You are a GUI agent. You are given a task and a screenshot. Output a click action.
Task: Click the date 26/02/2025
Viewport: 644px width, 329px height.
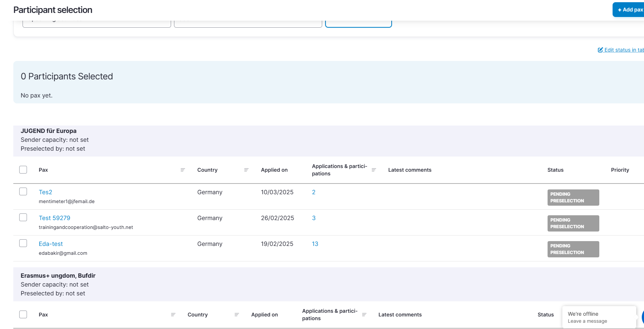click(277, 218)
